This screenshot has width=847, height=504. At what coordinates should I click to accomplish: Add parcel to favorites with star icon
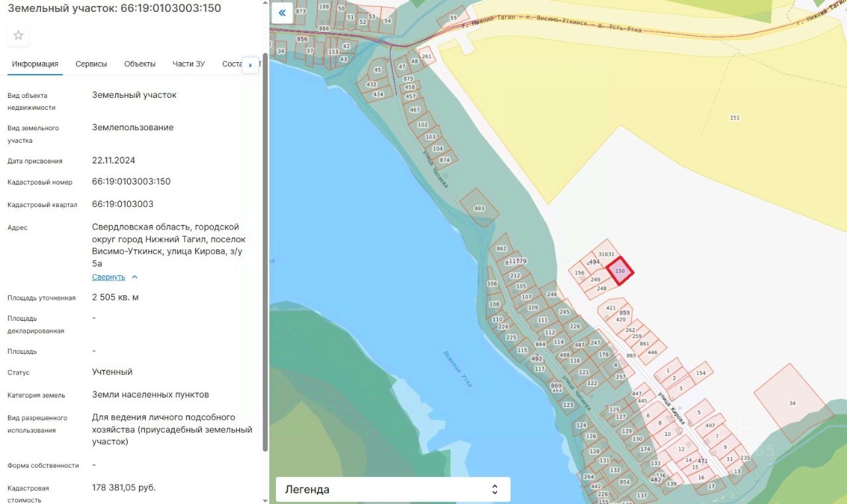[x=19, y=35]
